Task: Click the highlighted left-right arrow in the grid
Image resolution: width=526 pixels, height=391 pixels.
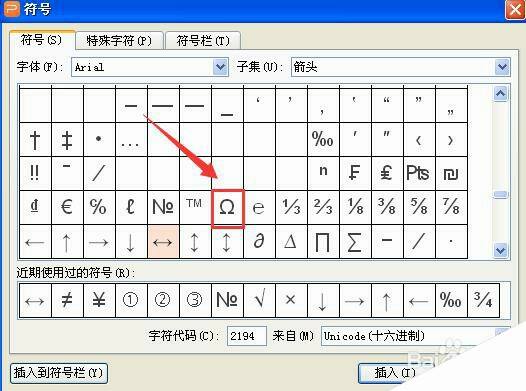Action: 163,242
